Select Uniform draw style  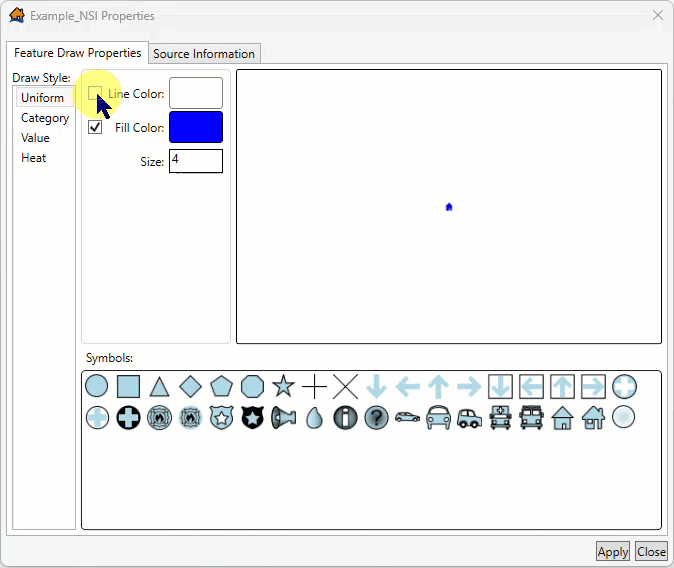pyautogui.click(x=43, y=98)
